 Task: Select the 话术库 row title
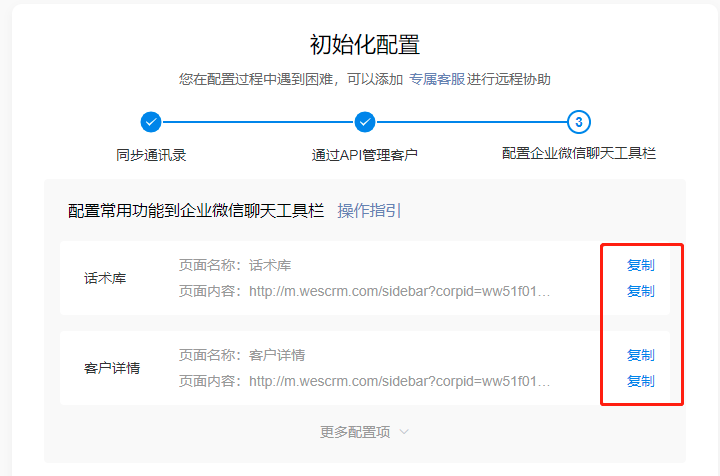tap(105, 278)
